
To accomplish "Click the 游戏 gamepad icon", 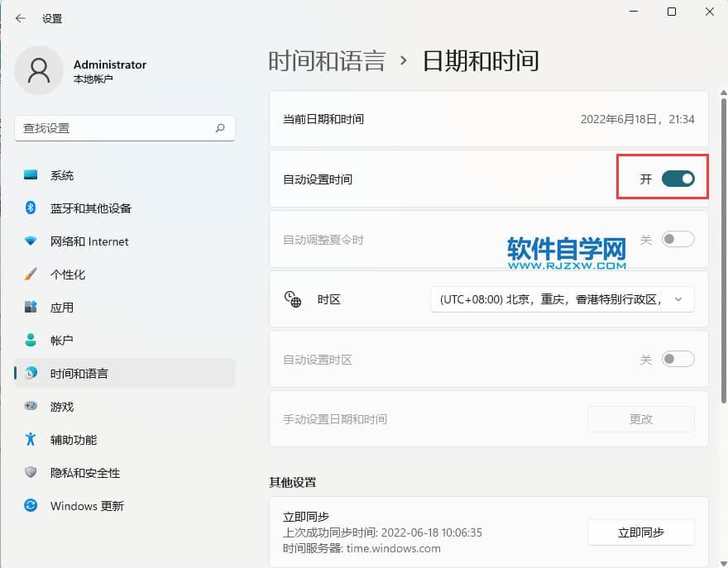I will (31, 407).
